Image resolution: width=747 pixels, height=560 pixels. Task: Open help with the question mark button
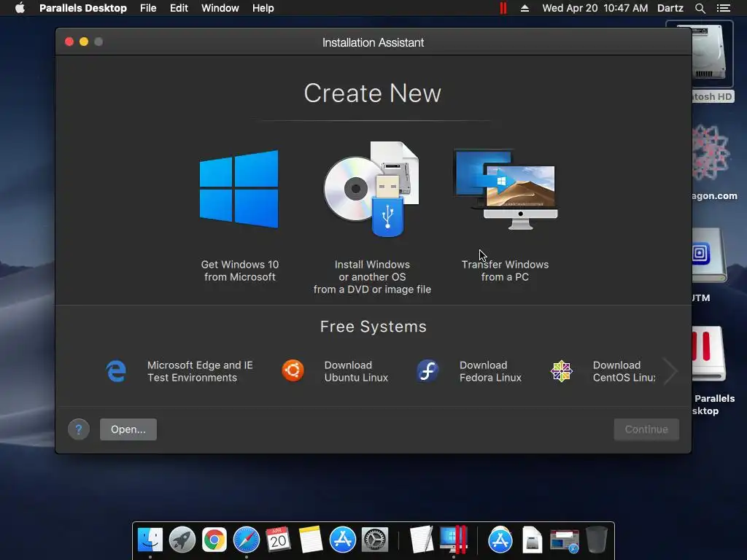tap(79, 429)
